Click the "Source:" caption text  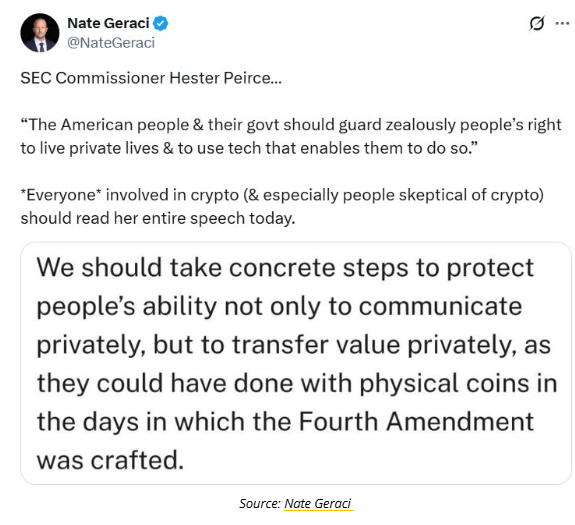(260, 504)
